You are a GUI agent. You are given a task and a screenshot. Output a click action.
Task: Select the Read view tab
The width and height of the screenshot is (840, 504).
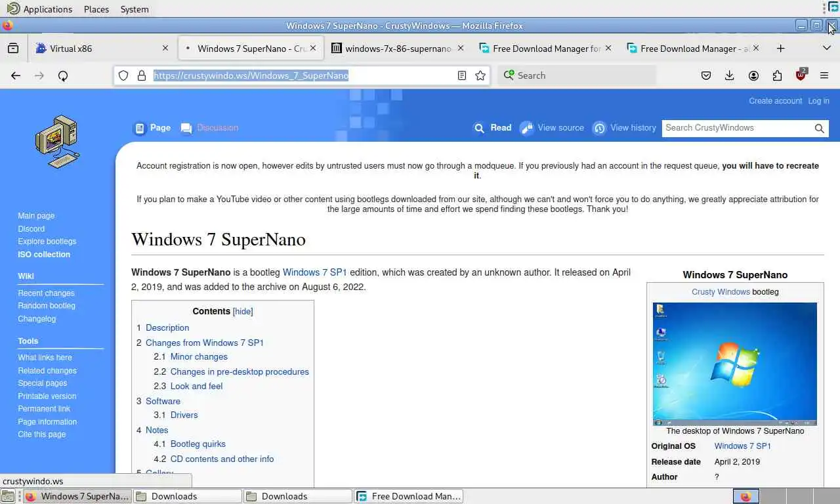pyautogui.click(x=492, y=128)
